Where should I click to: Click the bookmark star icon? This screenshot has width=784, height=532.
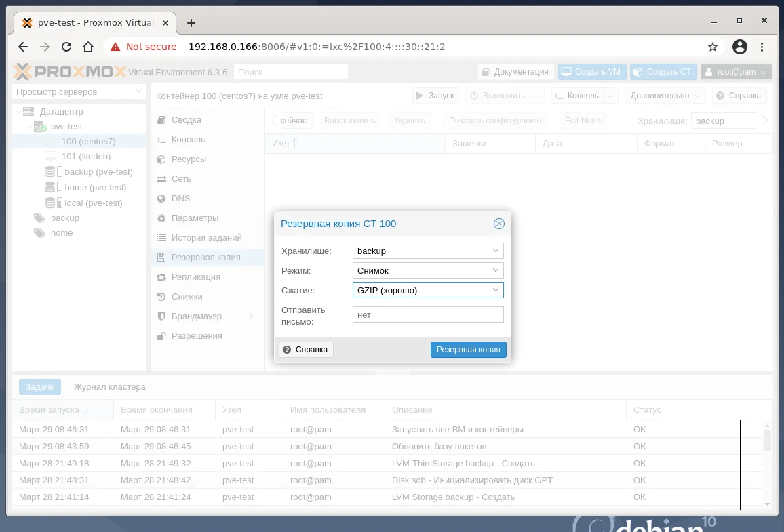713,47
